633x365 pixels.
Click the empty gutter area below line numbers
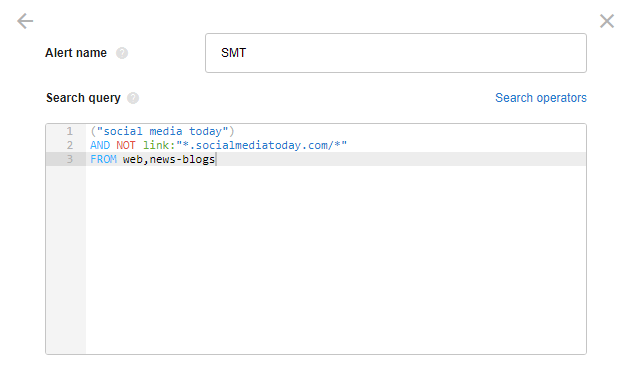66,260
